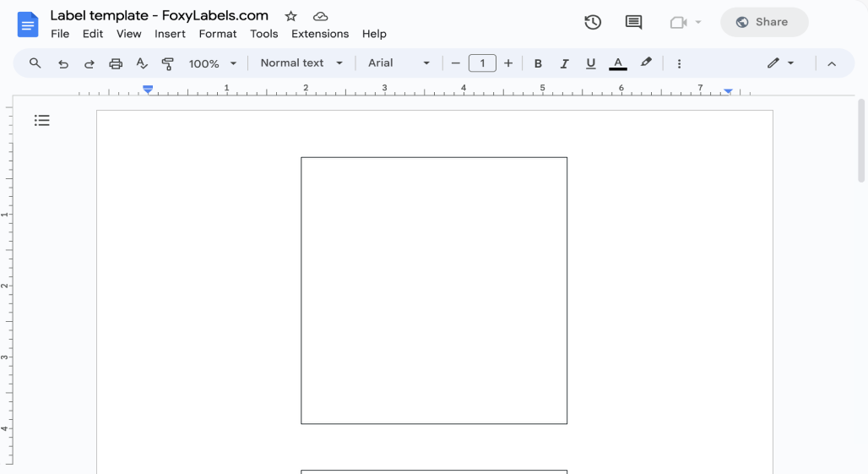Open the Format menu
The width and height of the screenshot is (868, 474).
click(218, 34)
